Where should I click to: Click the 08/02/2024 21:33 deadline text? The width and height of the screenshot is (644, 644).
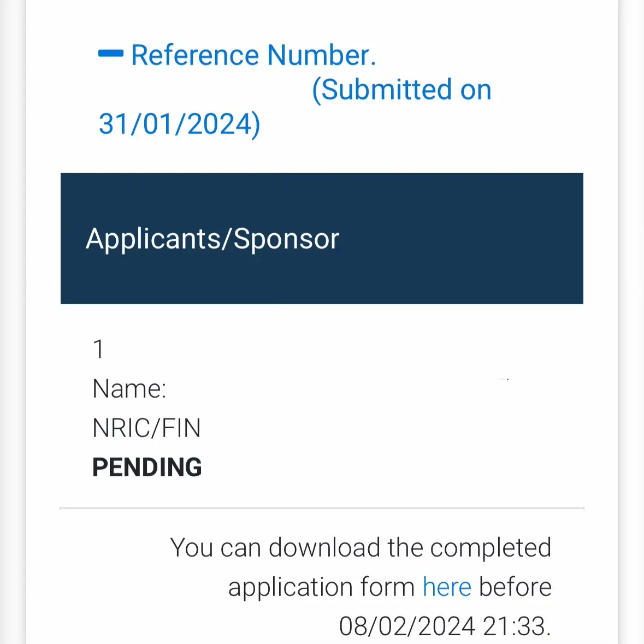point(445,627)
